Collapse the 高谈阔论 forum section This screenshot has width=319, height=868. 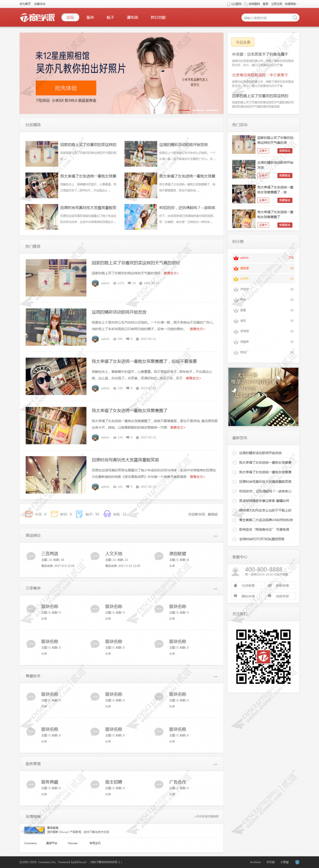[216, 536]
